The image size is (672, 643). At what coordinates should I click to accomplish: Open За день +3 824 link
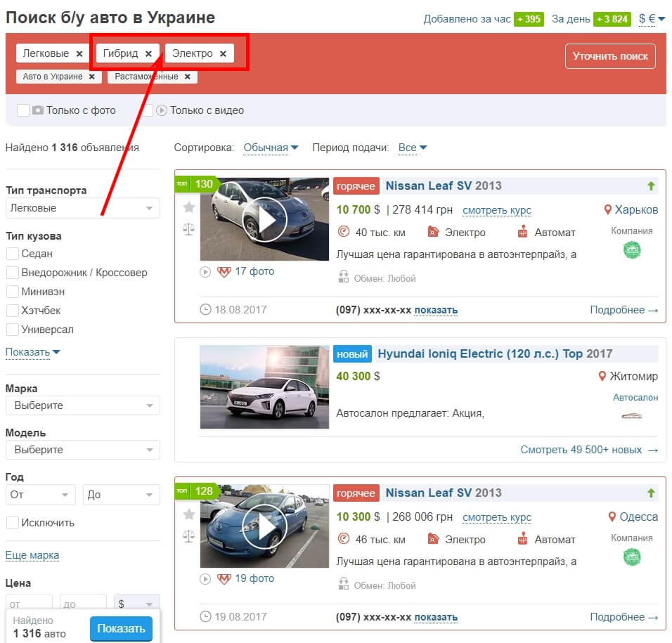point(591,19)
